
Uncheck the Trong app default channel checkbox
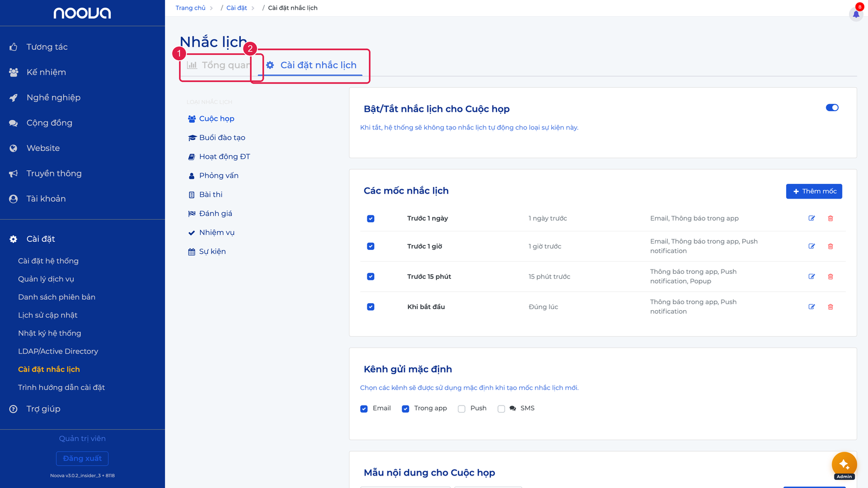coord(405,409)
